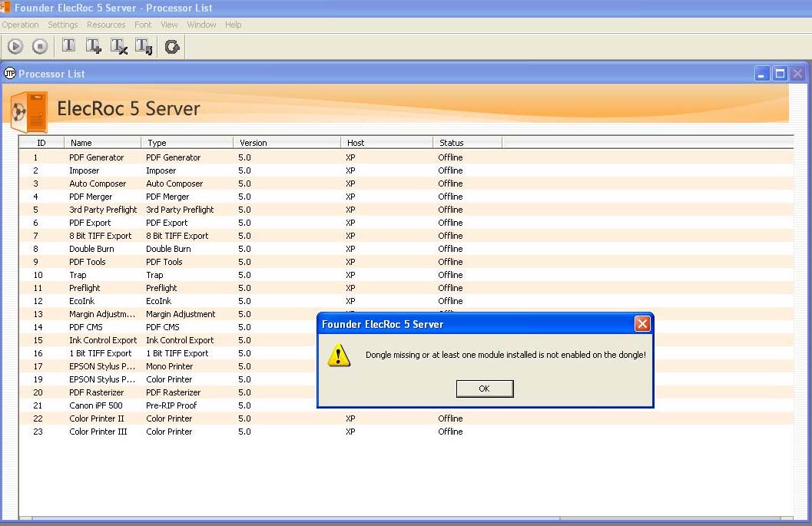Click the T with plus toolbar icon
The height and width of the screenshot is (526, 812).
coord(94,46)
